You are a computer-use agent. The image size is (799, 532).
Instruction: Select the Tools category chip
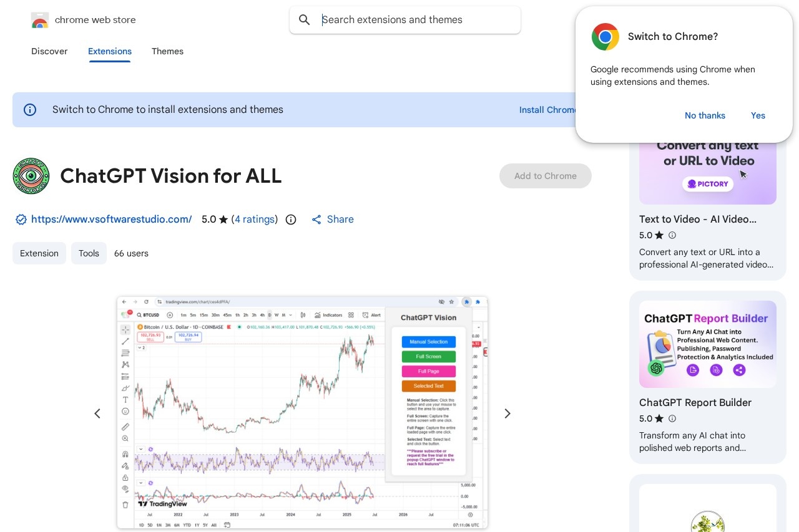89,253
